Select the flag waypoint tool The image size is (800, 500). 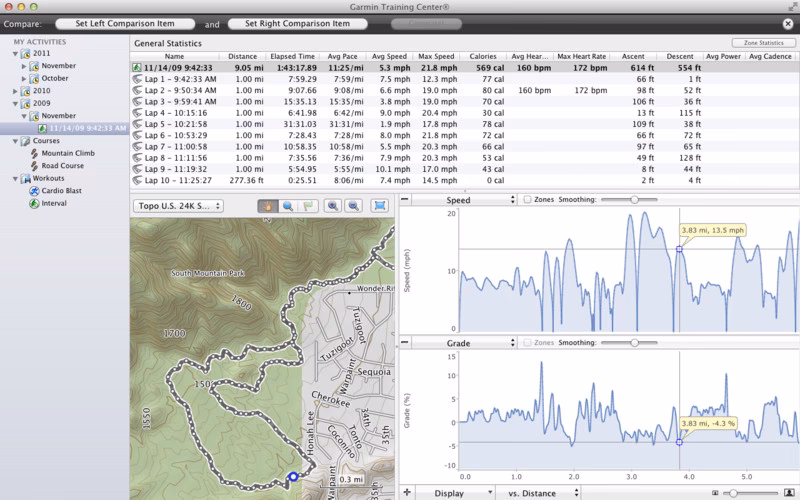point(308,206)
